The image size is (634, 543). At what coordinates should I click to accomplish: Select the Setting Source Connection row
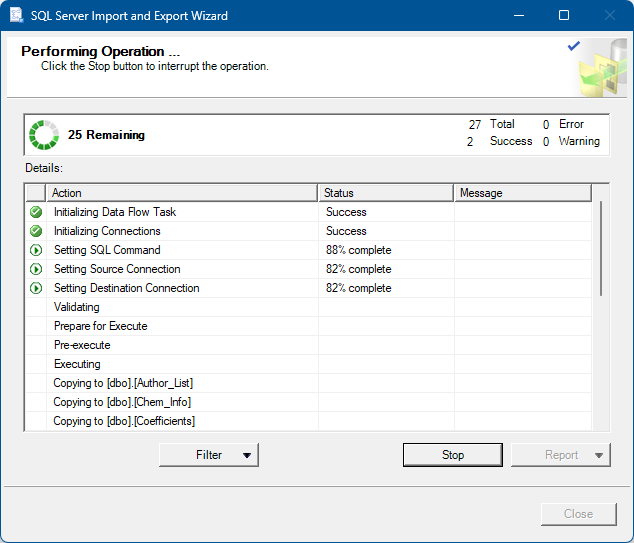(309, 269)
